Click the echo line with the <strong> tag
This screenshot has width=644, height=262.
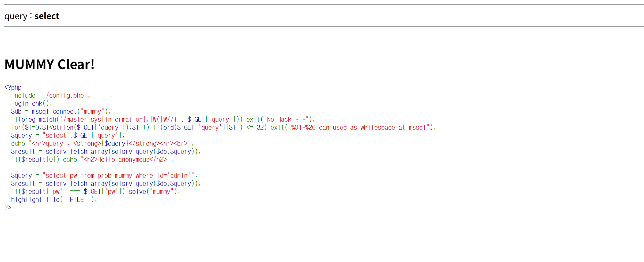[x=102, y=144]
